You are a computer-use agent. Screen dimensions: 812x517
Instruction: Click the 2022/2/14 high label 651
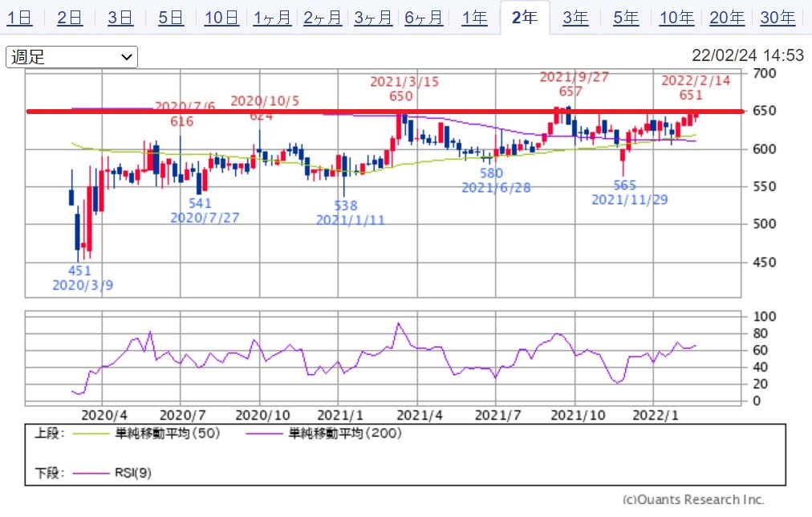[x=691, y=95]
